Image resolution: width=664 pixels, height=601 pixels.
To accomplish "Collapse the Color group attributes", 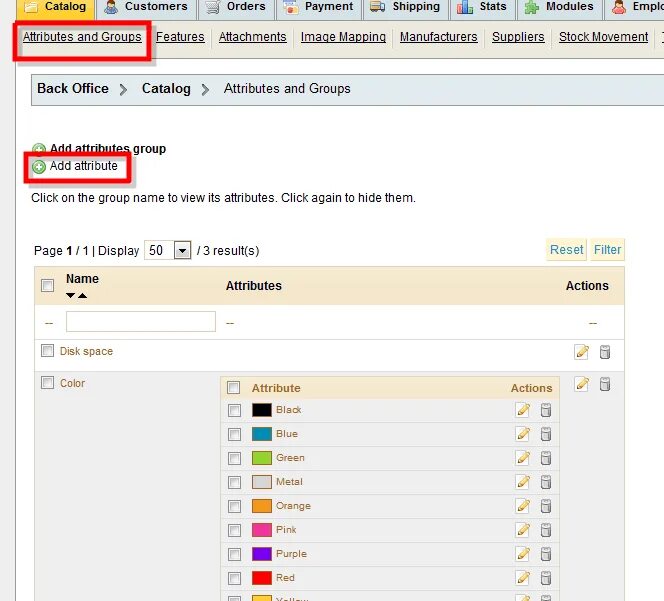I will click(x=72, y=383).
